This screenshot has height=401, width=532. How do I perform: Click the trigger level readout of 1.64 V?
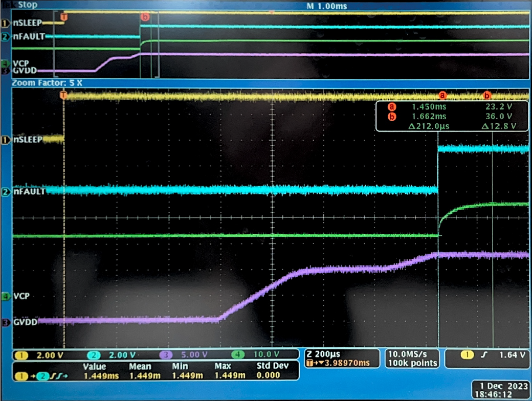514,353
